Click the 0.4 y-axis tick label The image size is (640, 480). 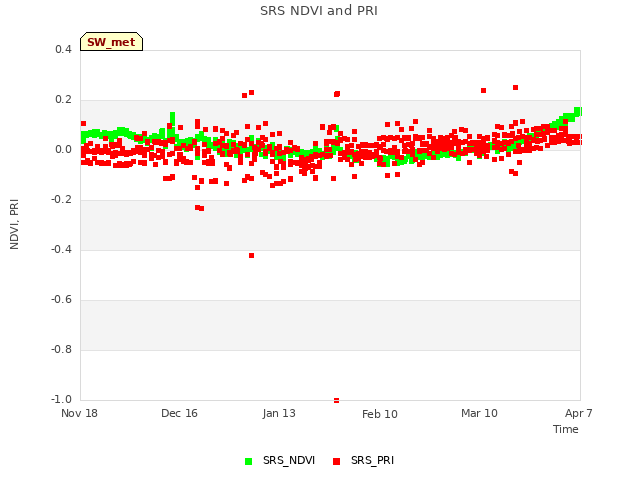point(63,49)
